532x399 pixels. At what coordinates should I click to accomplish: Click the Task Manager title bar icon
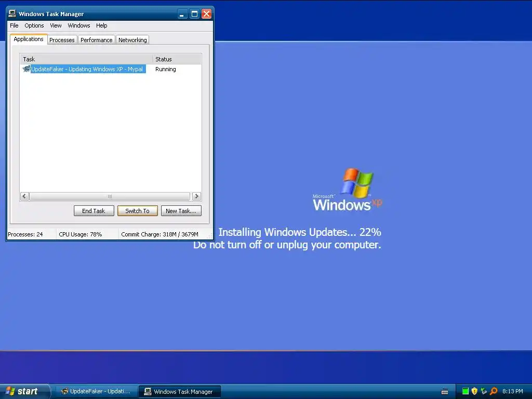click(12, 14)
